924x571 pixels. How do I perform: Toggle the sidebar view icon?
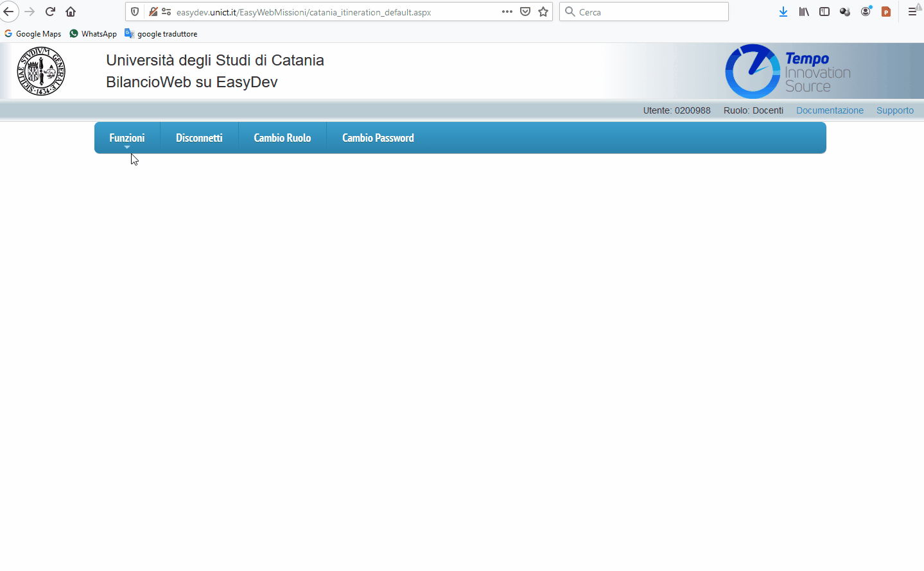(824, 12)
